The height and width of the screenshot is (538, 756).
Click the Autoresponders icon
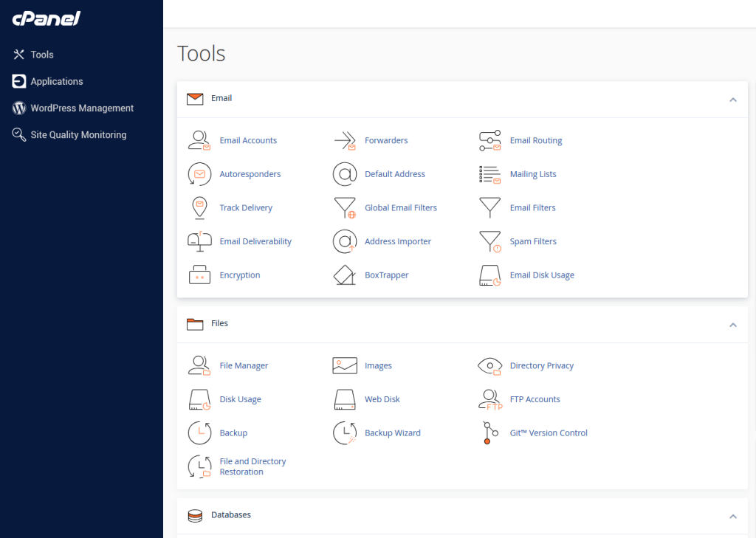click(199, 174)
